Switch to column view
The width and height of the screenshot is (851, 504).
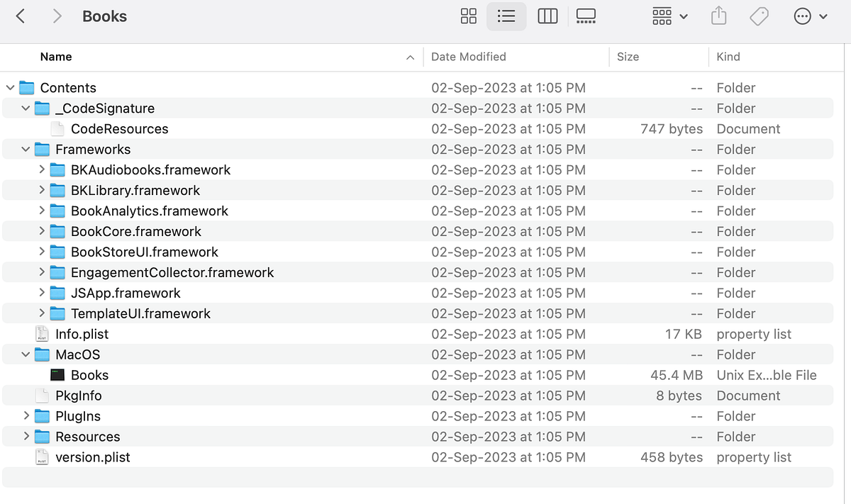(547, 16)
